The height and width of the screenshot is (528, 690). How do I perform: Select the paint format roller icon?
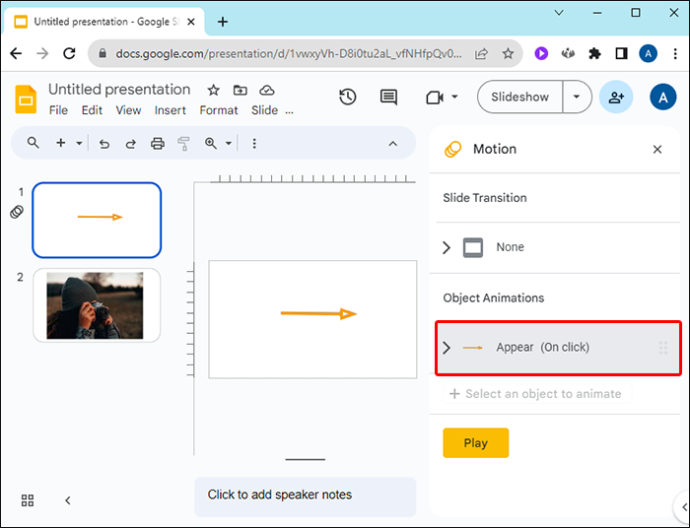point(184,143)
